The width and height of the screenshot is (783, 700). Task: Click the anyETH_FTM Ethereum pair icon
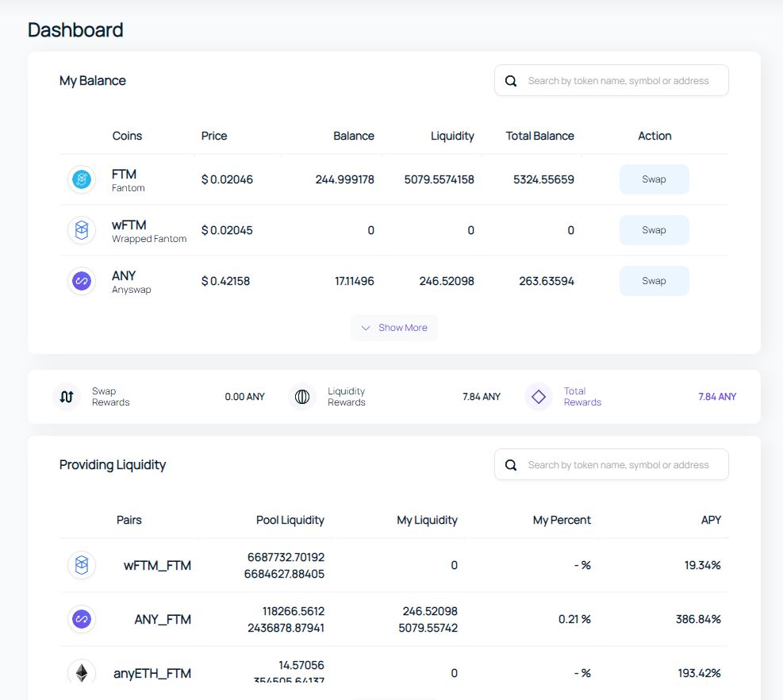click(x=82, y=672)
